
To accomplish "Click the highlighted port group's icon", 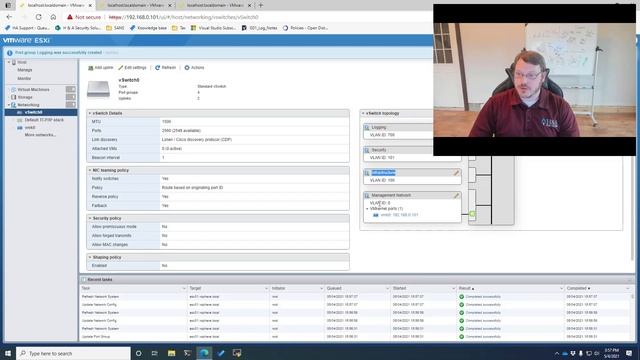I will point(367,173).
